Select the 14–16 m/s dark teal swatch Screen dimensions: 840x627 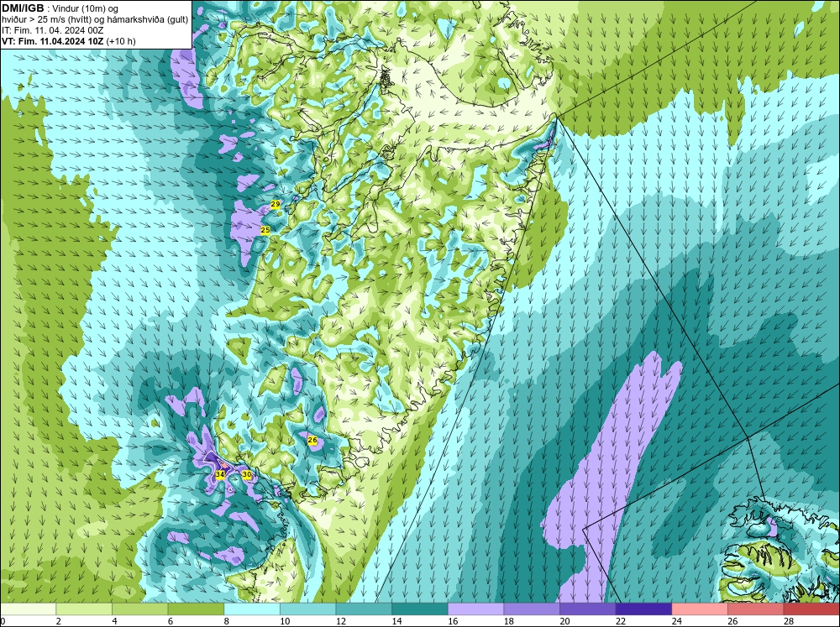420,609
